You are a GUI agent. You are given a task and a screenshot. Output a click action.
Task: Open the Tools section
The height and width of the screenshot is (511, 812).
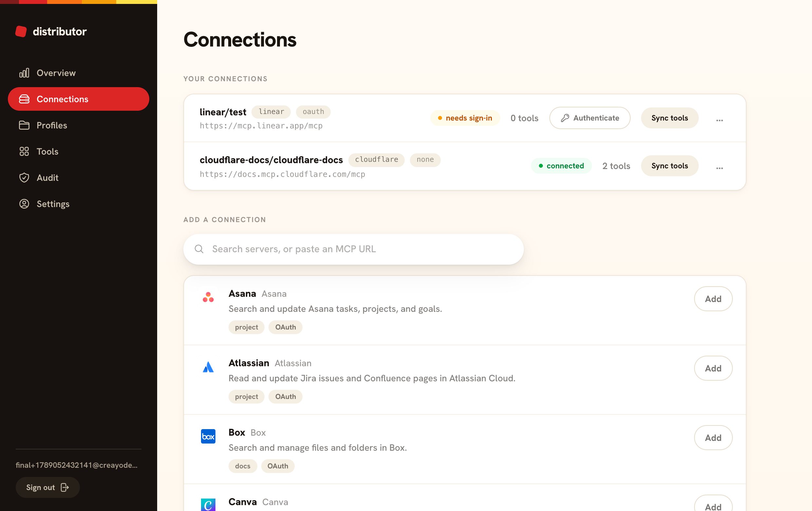pos(79,151)
